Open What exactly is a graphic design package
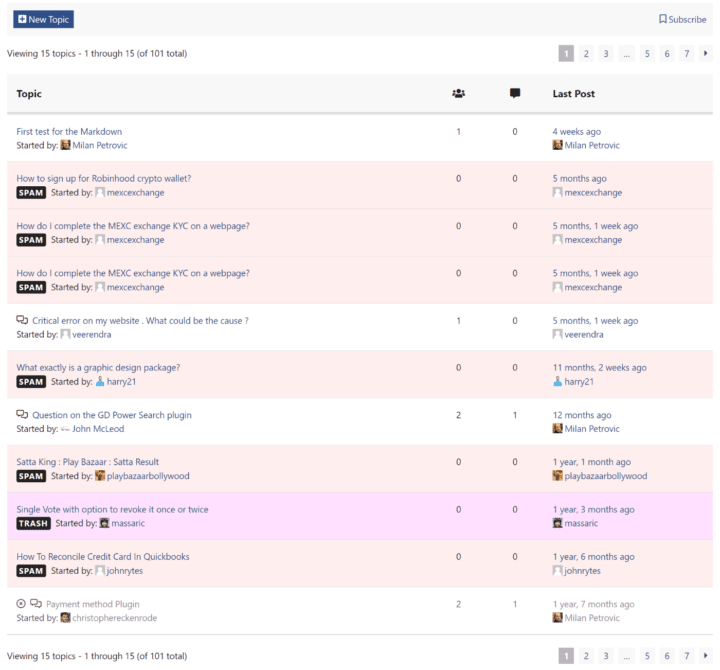720x670 pixels. 98,367
